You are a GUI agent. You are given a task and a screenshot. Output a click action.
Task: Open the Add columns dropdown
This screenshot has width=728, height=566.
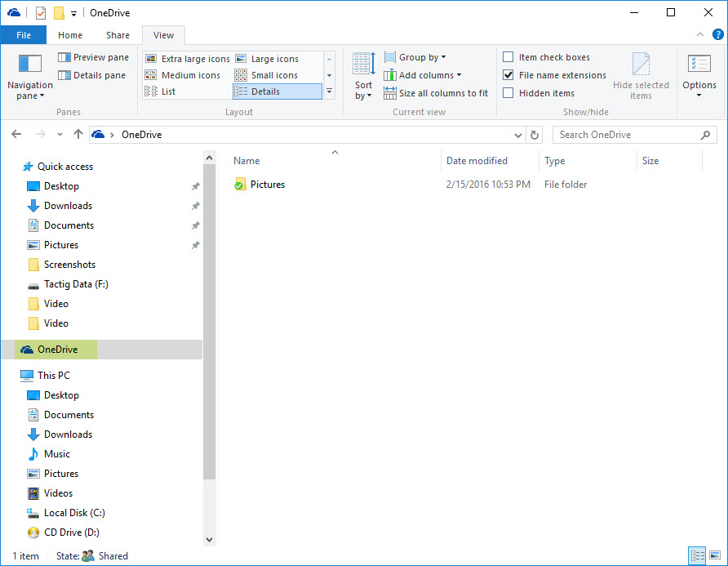[423, 75]
